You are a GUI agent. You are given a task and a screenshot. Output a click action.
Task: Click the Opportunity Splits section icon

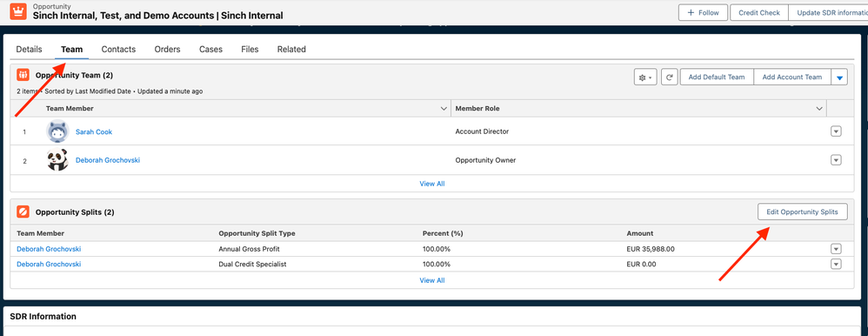(23, 212)
